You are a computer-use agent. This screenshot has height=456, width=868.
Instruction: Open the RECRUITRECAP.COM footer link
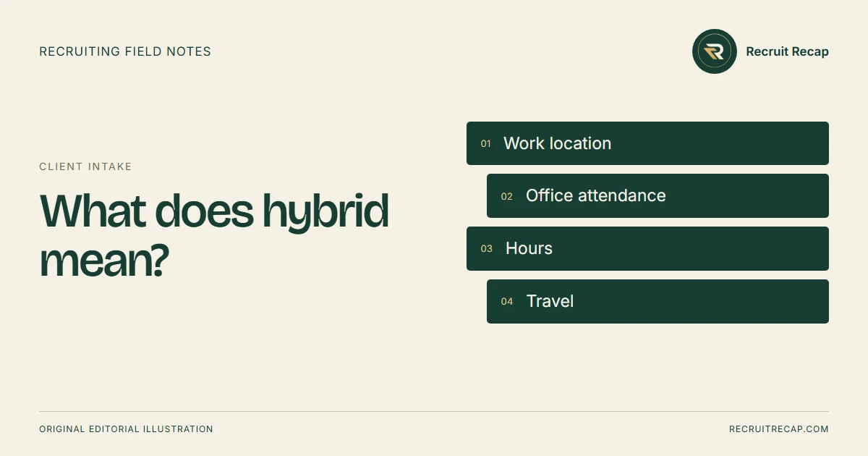[779, 429]
